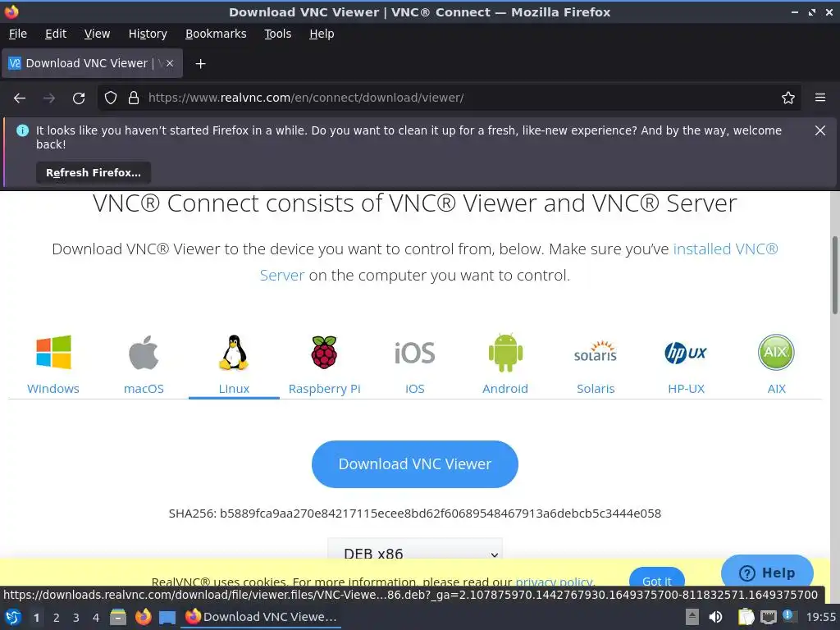
Task: Open the File menu
Action: click(18, 34)
